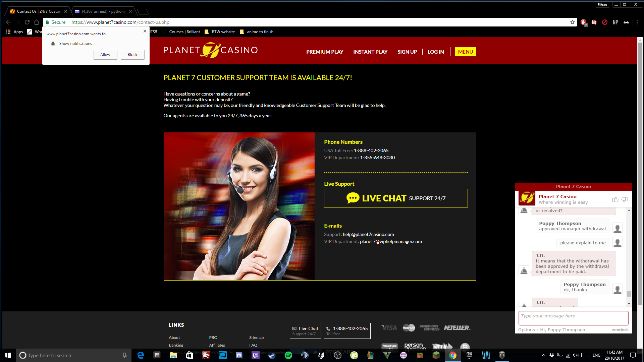Open chat Options in the widget footer
This screenshot has height=362, width=644.
pos(527,330)
